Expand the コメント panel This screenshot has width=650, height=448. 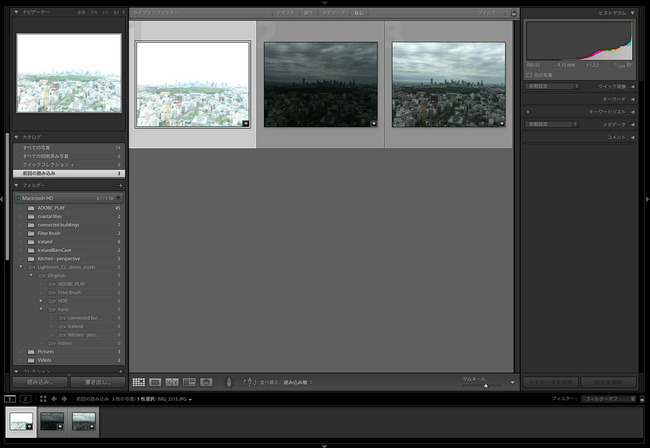(633, 137)
